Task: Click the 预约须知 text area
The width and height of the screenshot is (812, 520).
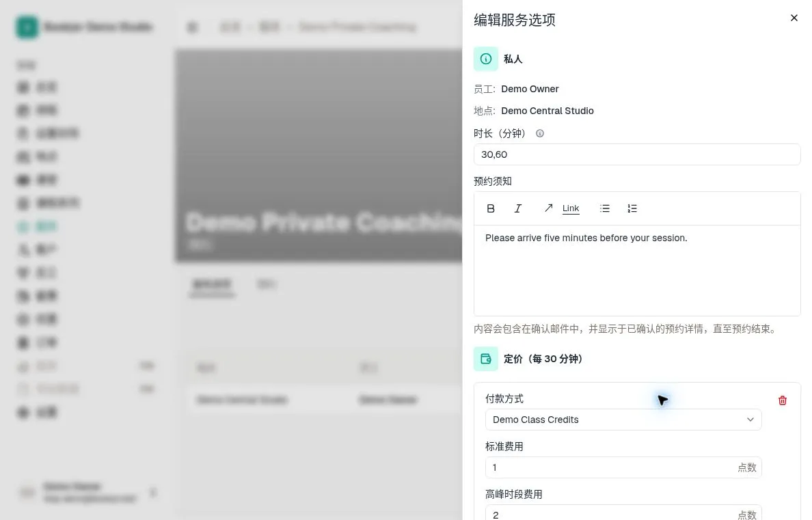Action: (637, 270)
